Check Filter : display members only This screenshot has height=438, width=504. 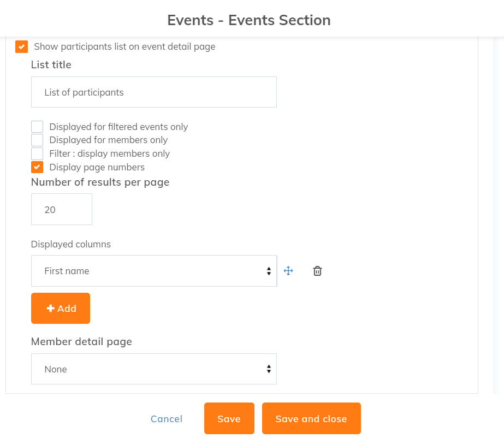pos(37,153)
